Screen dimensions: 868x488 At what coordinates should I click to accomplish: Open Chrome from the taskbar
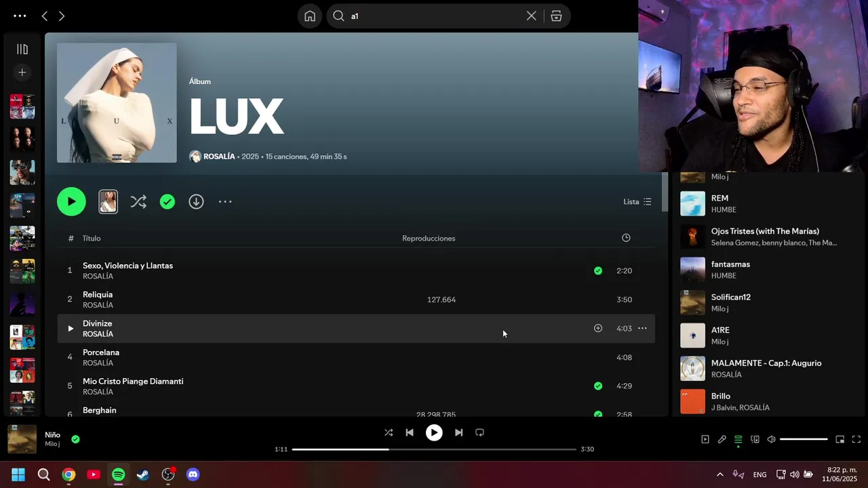pos(68,474)
